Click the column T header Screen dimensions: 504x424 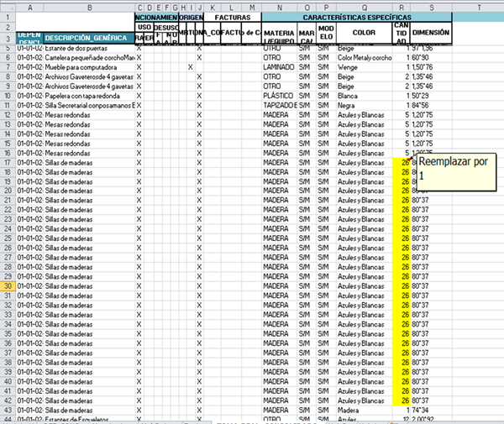[479, 8]
